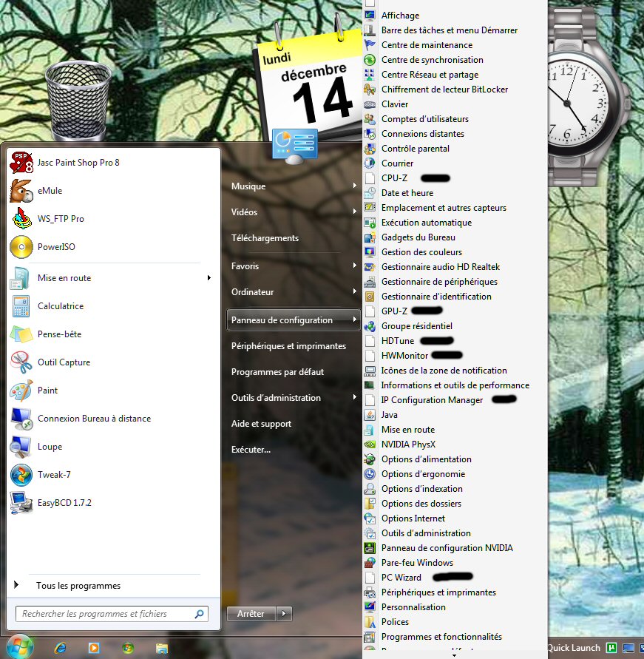
Task: Open Contrôle parental entry
Action: pos(416,149)
